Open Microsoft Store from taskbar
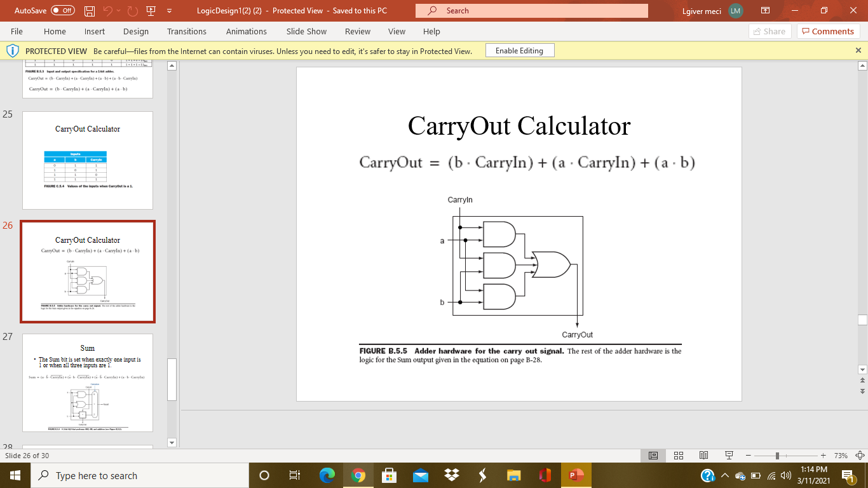 point(389,475)
